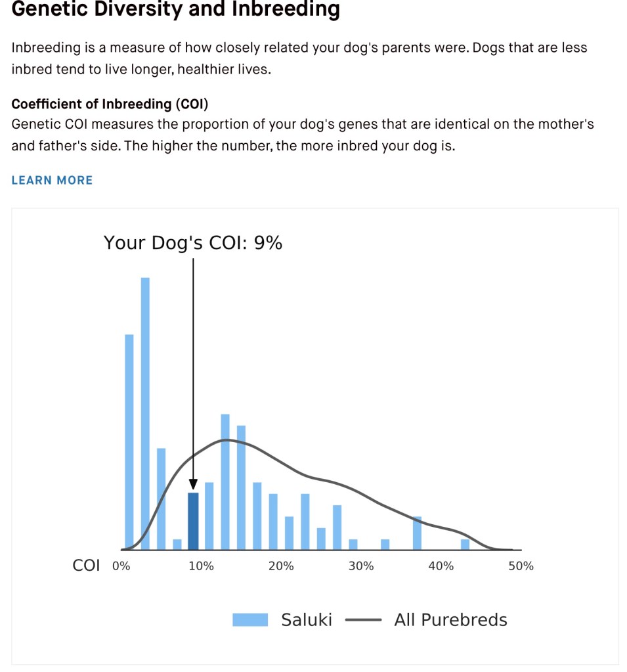Select the "All Purebreds" legend label

click(450, 620)
